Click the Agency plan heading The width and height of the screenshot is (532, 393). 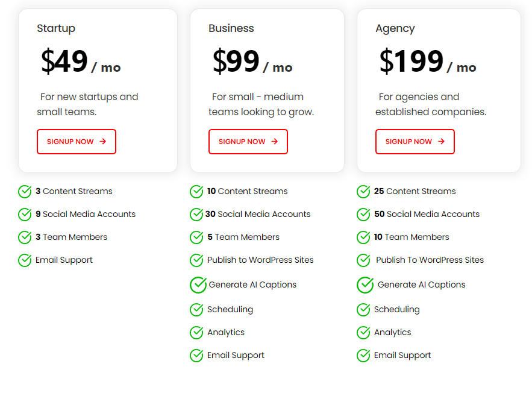[395, 28]
